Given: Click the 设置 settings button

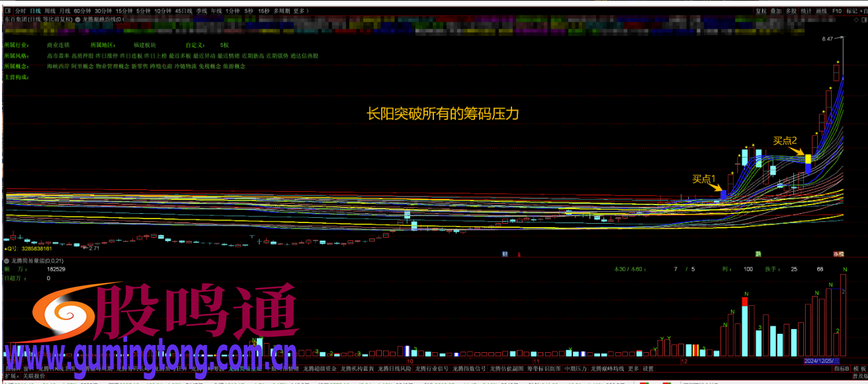Looking at the screenshot, I should click(x=648, y=371).
